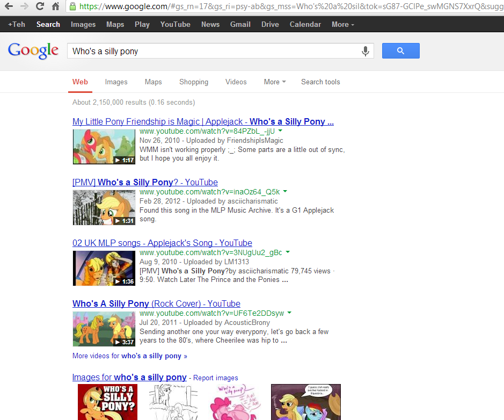This screenshot has height=420, width=504.
Task: Open Who's A Silly Pony Rock Cover link
Action: (x=156, y=303)
